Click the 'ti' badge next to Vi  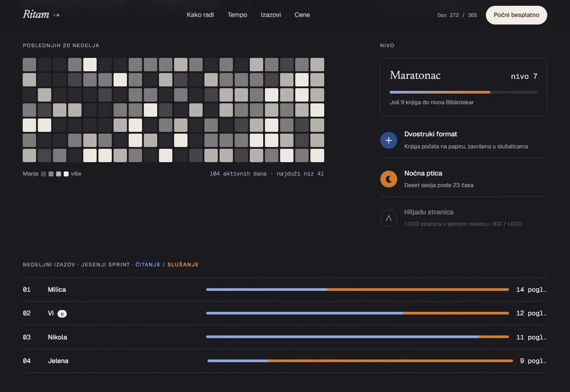point(62,314)
